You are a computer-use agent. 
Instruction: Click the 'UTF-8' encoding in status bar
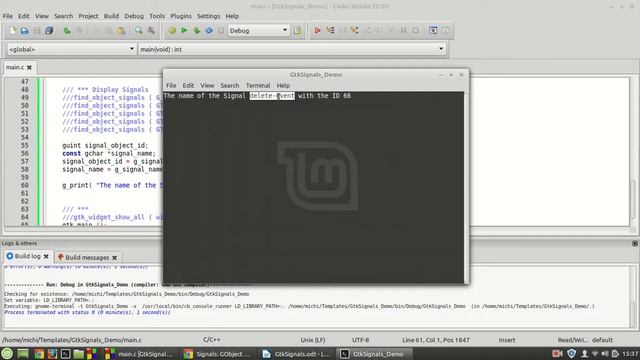[x=360, y=340]
